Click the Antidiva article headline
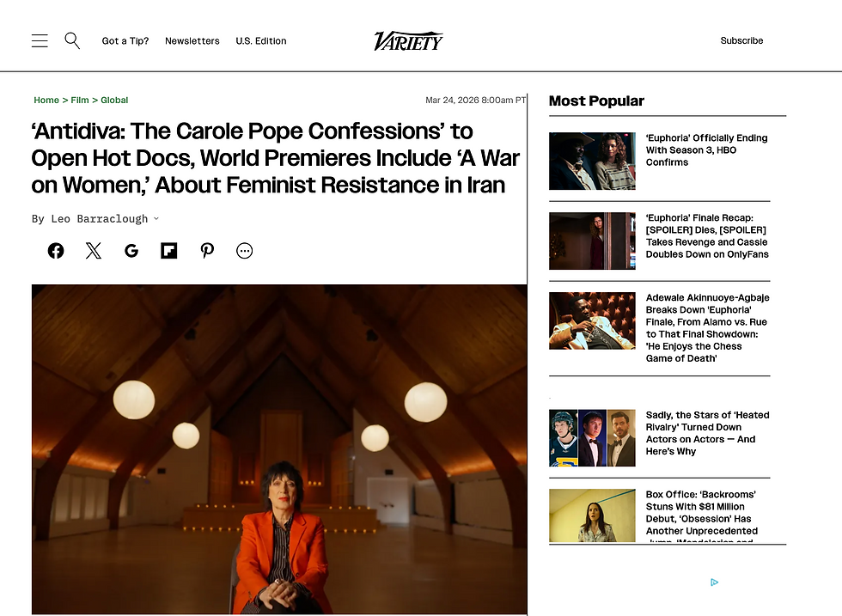This screenshot has height=616, width=842. (276, 158)
